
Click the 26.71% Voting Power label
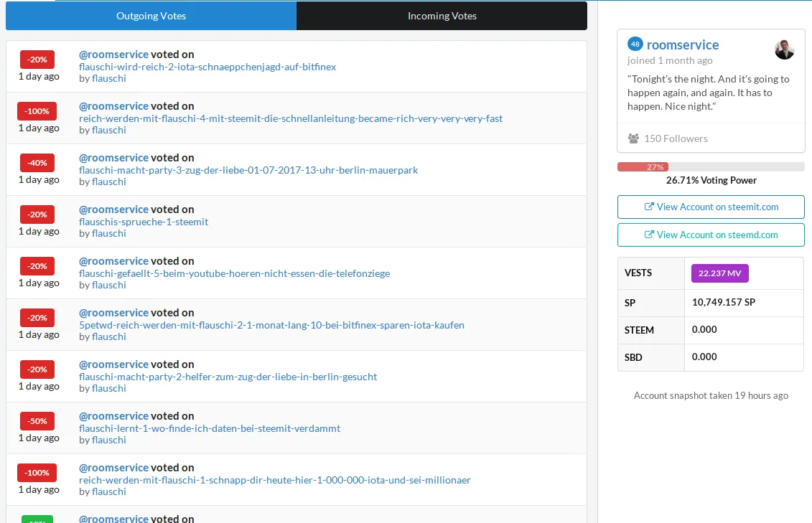pyautogui.click(x=711, y=181)
